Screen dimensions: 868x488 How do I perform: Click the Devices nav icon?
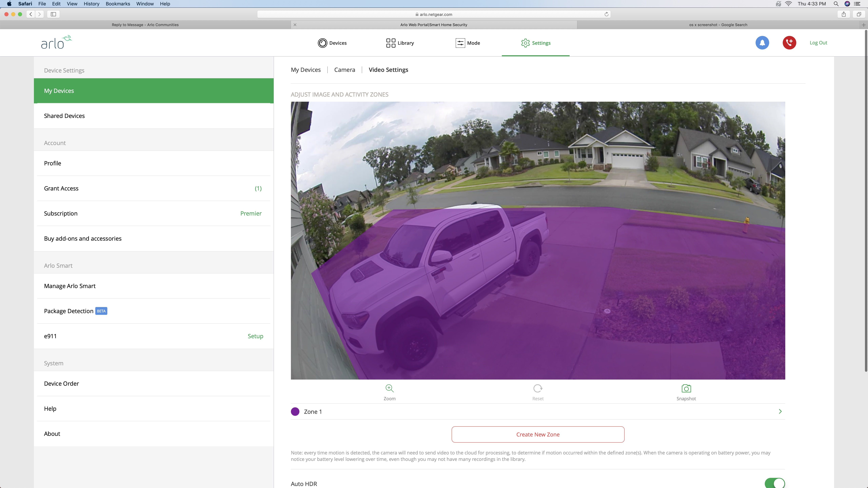[x=322, y=42]
